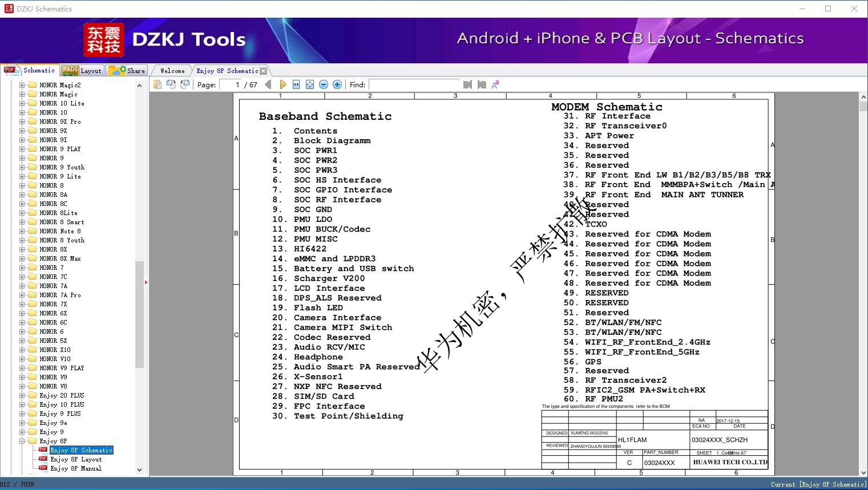Image resolution: width=868 pixels, height=490 pixels.
Task: Expand the HONOR 7C folder
Action: [x=22, y=277]
